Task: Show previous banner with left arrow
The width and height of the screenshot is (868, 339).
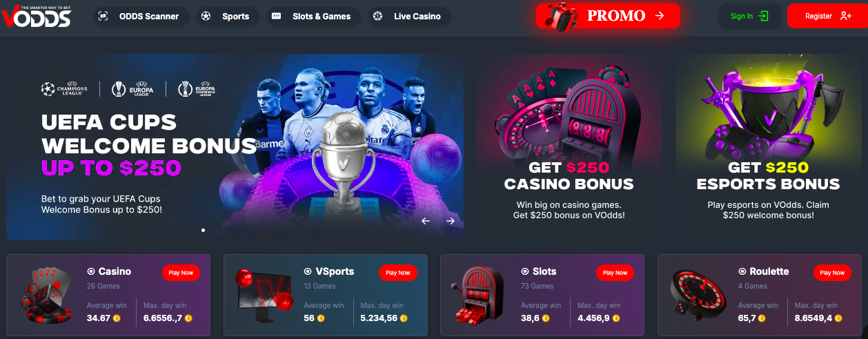Action: [426, 221]
